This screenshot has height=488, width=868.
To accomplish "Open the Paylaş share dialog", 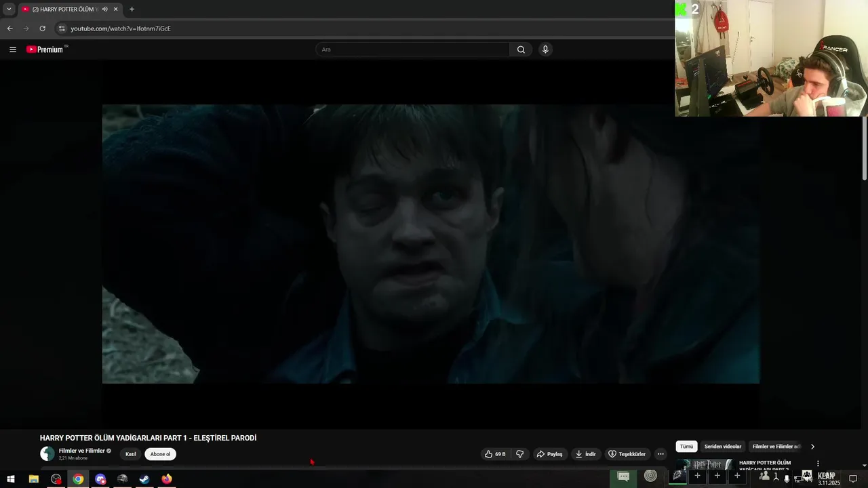I will pyautogui.click(x=549, y=454).
